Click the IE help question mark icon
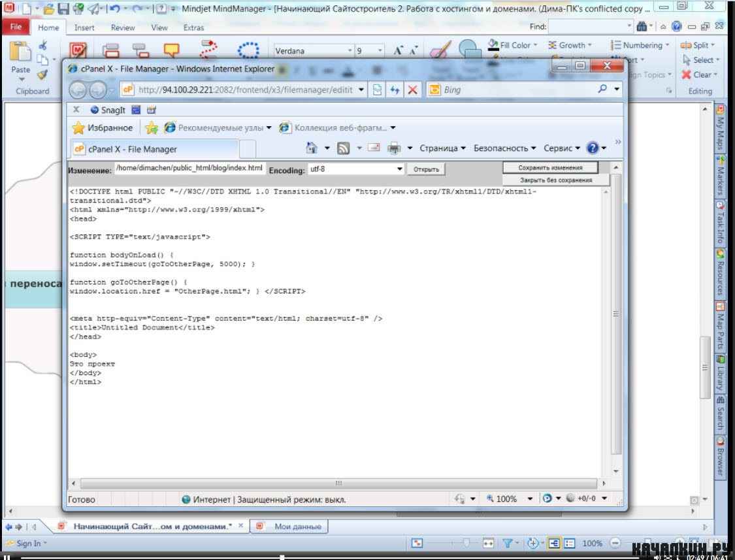This screenshot has width=735, height=560. click(x=593, y=148)
